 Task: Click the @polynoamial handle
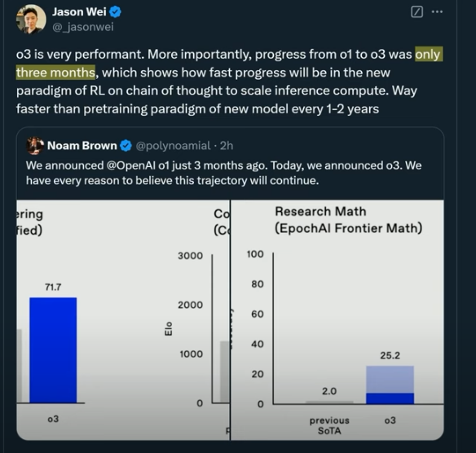click(173, 146)
